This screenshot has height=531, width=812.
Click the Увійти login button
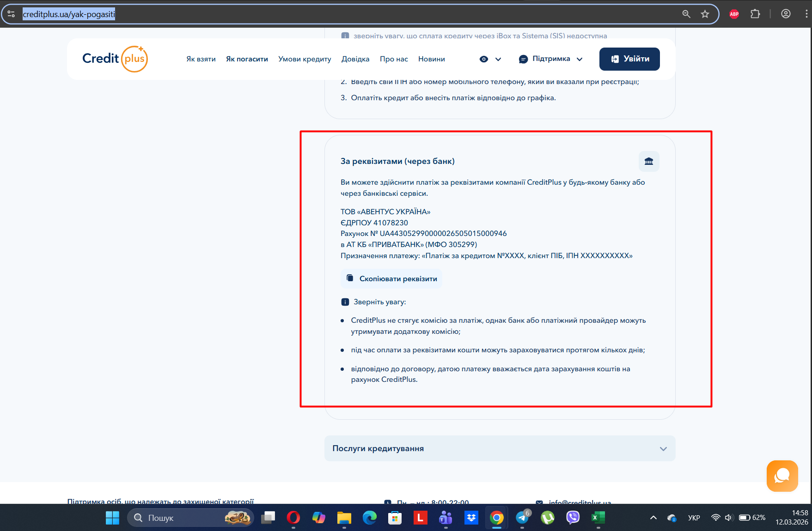pos(629,59)
